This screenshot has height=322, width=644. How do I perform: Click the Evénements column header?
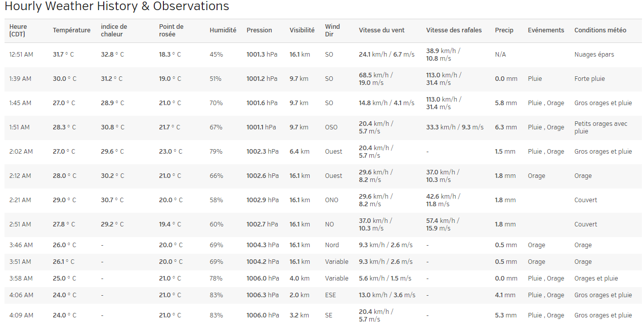coord(546,30)
